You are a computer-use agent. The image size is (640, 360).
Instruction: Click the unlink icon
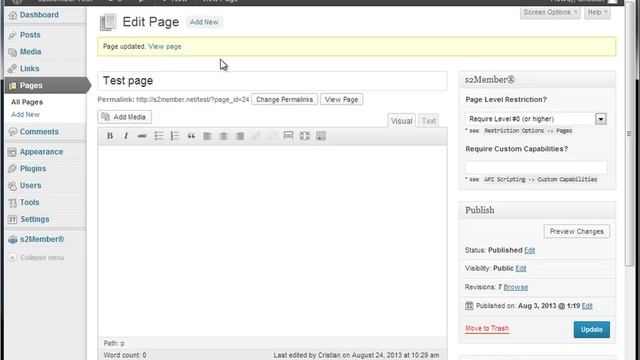pyautogui.click(x=272, y=136)
